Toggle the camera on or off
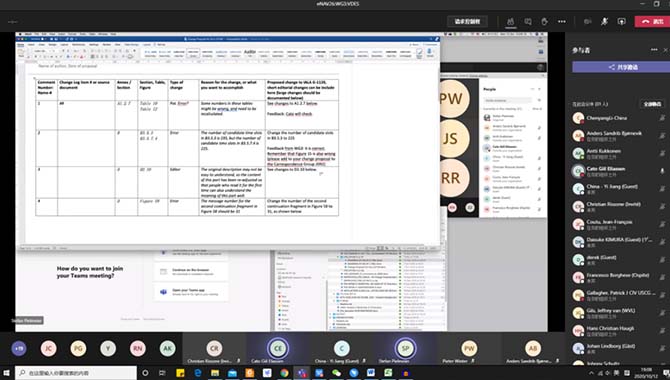This screenshot has height=380, width=670. coord(588,21)
